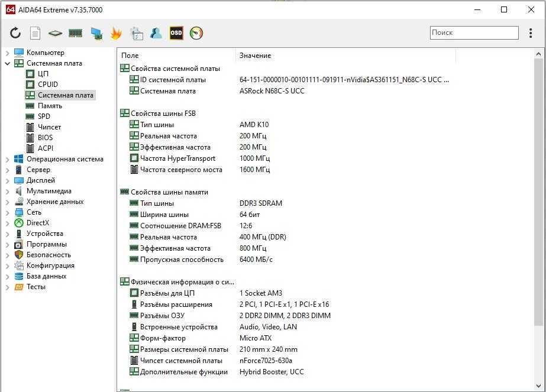The image size is (546, 392).
Task: Expand the DirectX node
Action: coord(7,223)
